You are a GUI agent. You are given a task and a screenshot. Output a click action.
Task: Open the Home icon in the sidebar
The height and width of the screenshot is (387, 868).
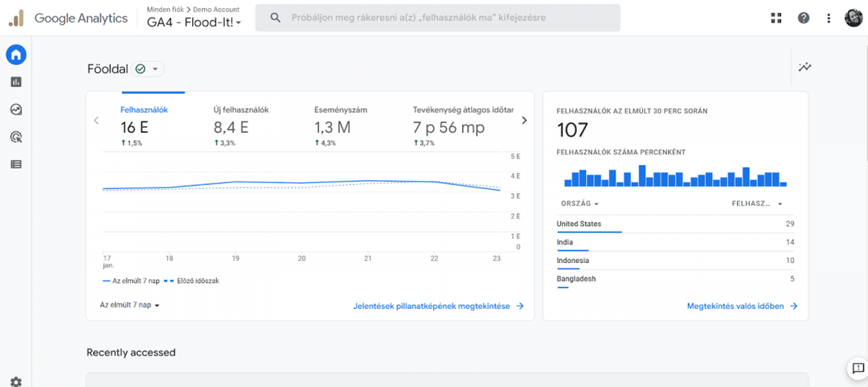pyautogui.click(x=16, y=55)
